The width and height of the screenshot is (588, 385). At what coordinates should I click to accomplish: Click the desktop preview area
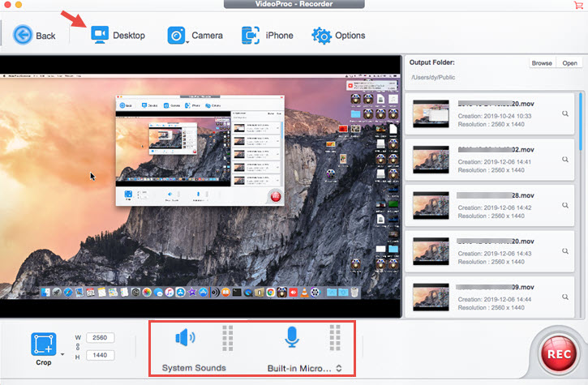(x=200, y=186)
